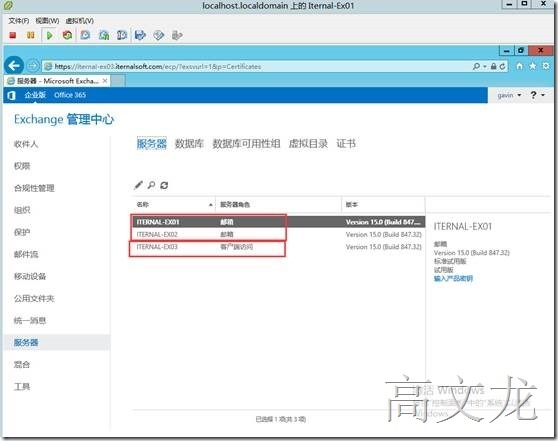558x441 pixels.
Task: Click the take snapshot clock icon
Action: click(x=85, y=35)
